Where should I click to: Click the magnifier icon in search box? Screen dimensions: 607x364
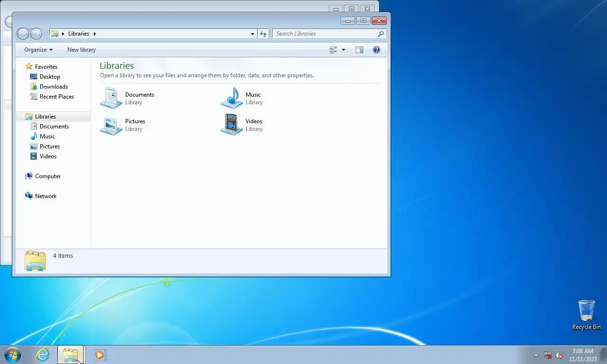381,34
